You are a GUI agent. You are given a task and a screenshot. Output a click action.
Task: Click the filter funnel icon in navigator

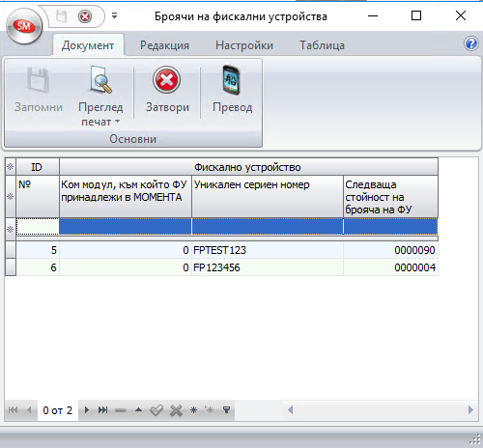226,409
